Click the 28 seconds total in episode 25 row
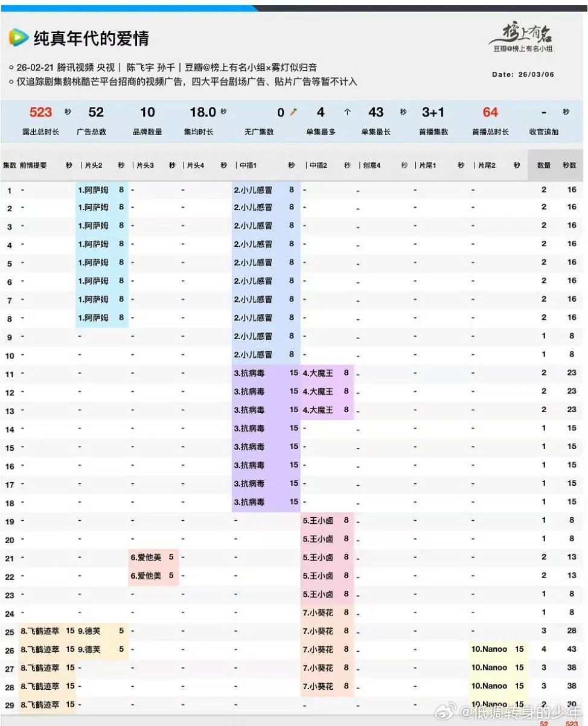 pyautogui.click(x=571, y=631)
